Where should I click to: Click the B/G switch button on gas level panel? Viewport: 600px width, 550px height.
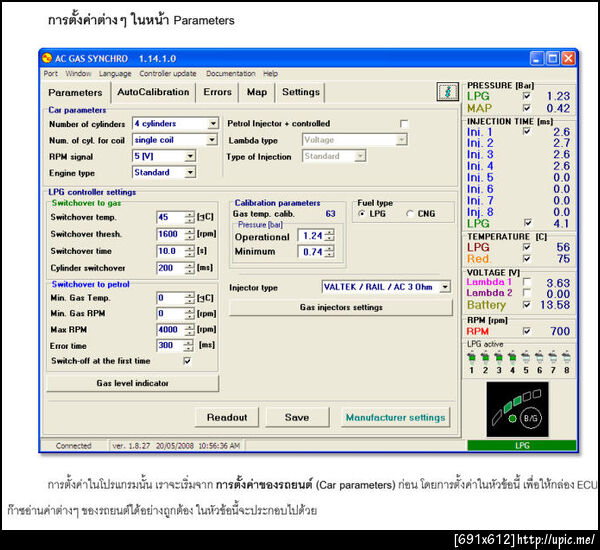click(x=530, y=418)
